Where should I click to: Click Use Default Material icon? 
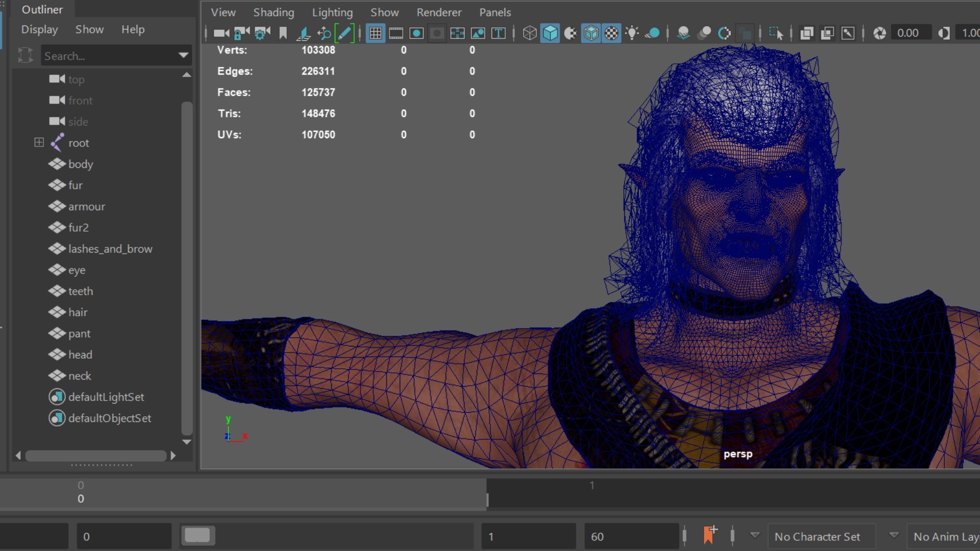pos(571,33)
